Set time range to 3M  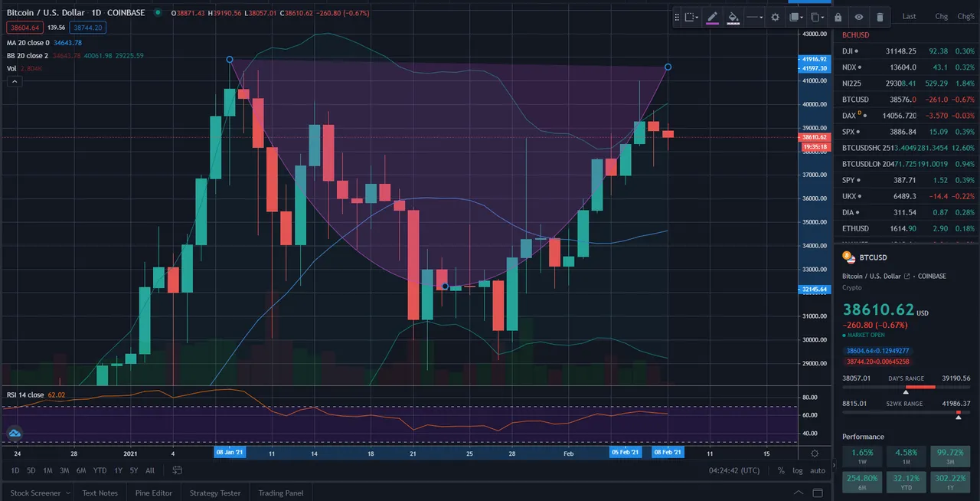(64, 470)
